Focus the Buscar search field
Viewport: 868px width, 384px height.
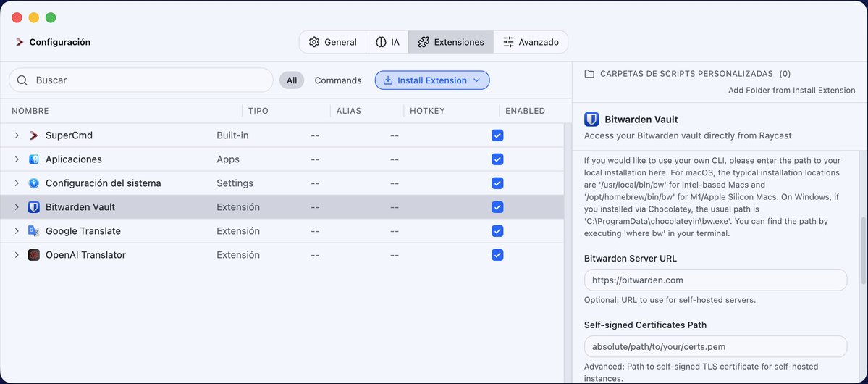tap(141, 80)
